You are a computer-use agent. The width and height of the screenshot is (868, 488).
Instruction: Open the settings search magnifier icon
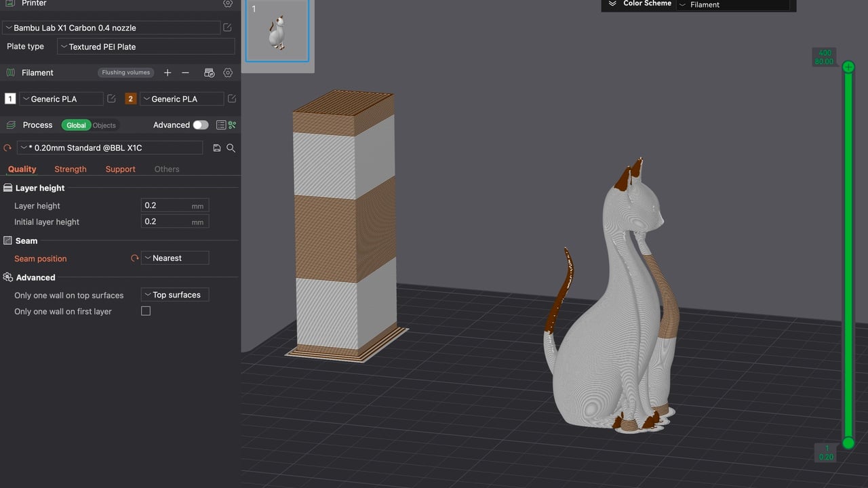(231, 148)
